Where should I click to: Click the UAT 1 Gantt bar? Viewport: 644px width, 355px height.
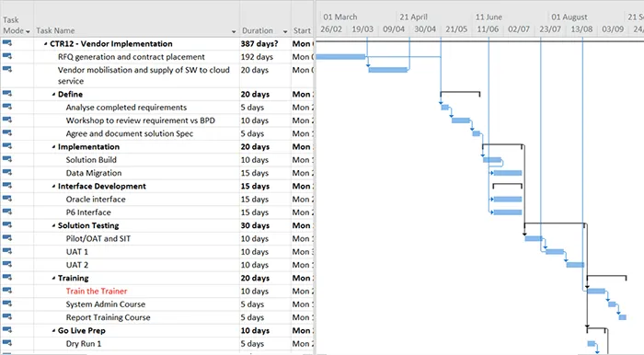tap(555, 252)
